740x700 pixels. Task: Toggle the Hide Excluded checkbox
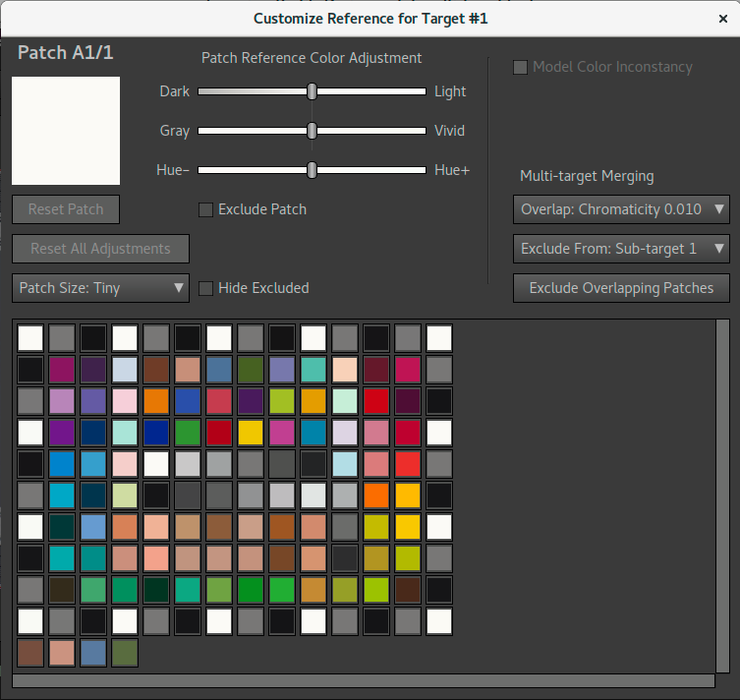click(205, 288)
